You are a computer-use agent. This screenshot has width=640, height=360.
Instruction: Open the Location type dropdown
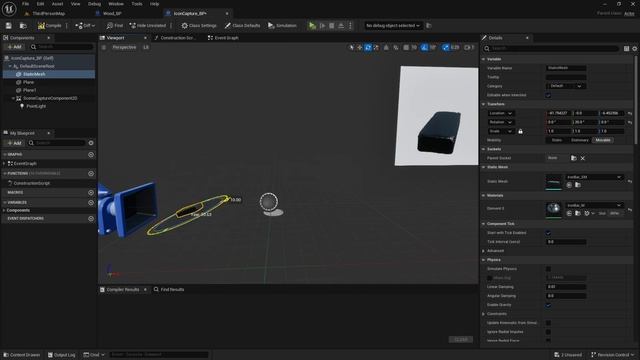click(501, 113)
